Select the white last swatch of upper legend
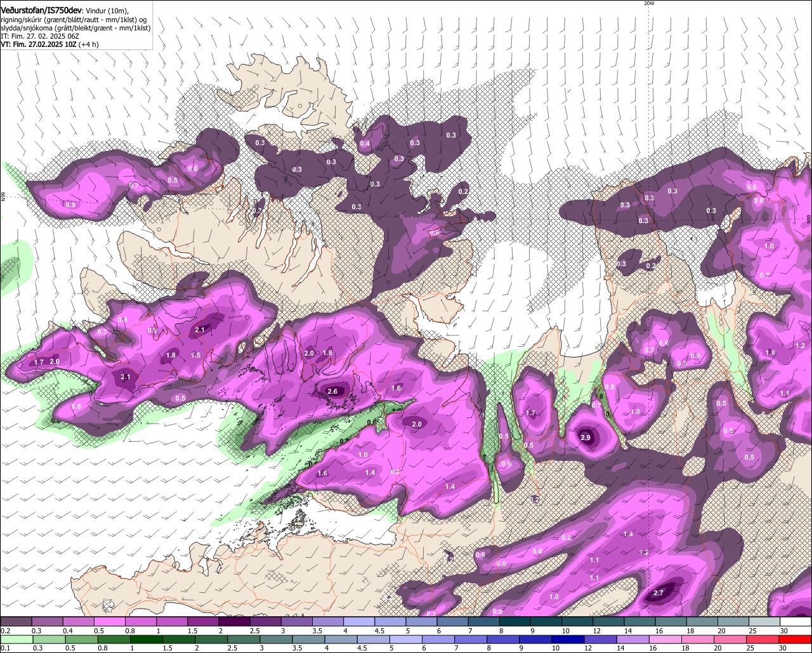 tap(796, 622)
